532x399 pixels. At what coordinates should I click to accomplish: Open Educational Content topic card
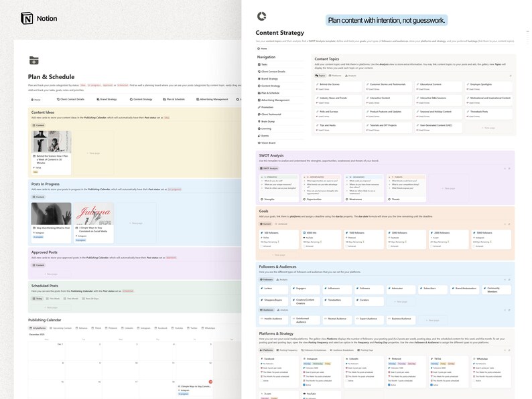click(x=438, y=86)
